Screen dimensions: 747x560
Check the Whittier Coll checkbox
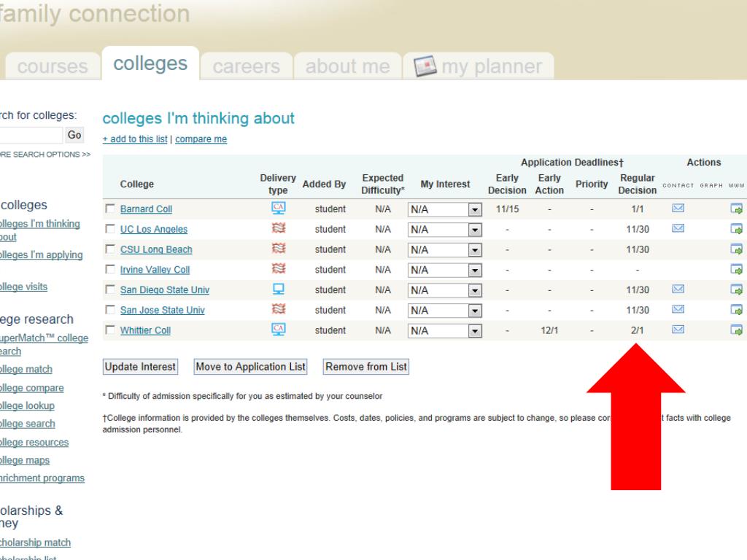110,330
